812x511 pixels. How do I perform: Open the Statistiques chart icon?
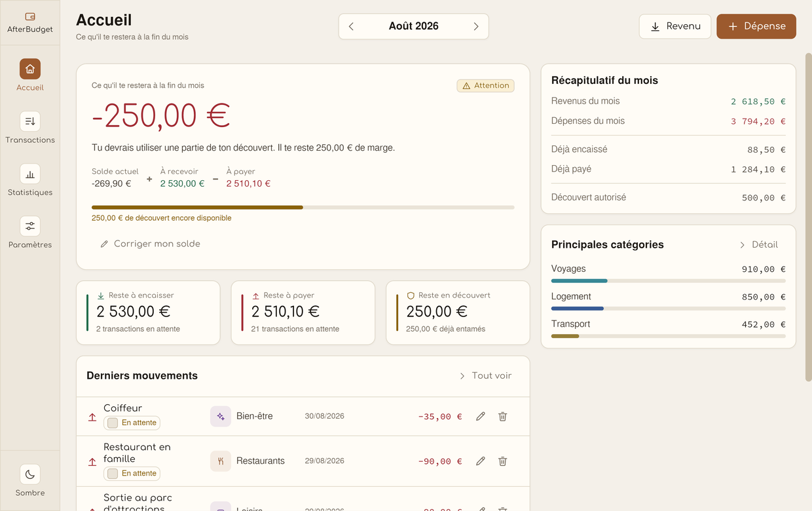pos(30,174)
